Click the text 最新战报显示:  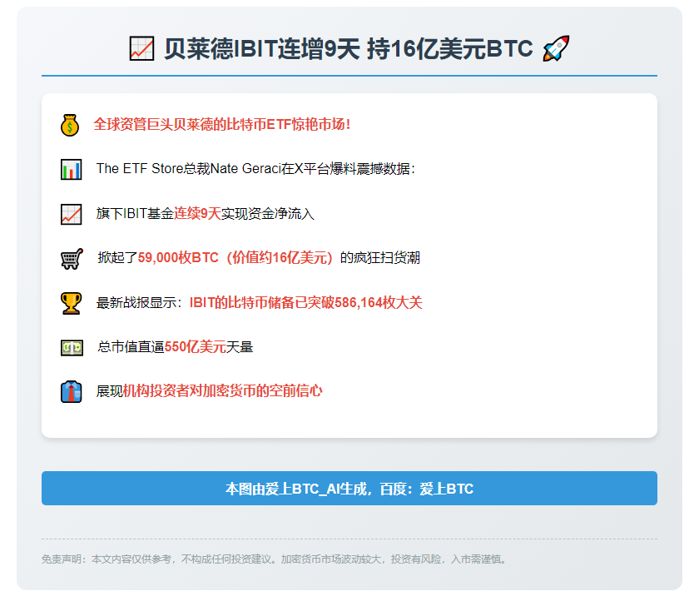click(x=139, y=303)
